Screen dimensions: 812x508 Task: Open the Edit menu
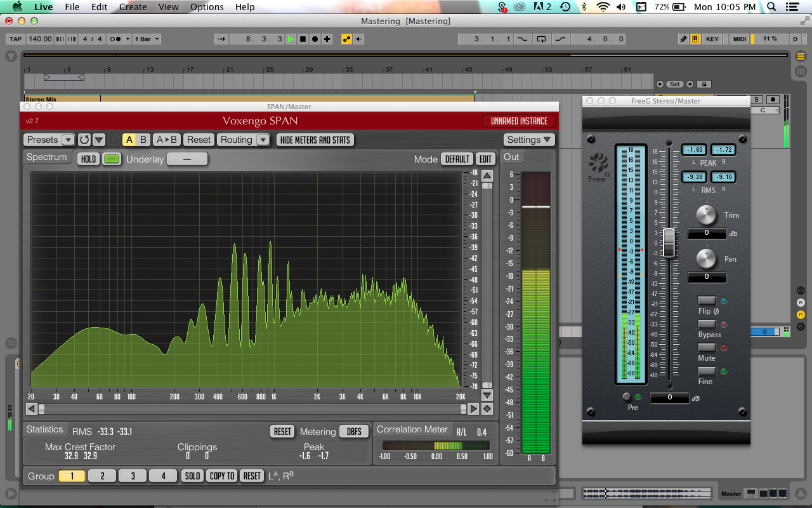99,7
